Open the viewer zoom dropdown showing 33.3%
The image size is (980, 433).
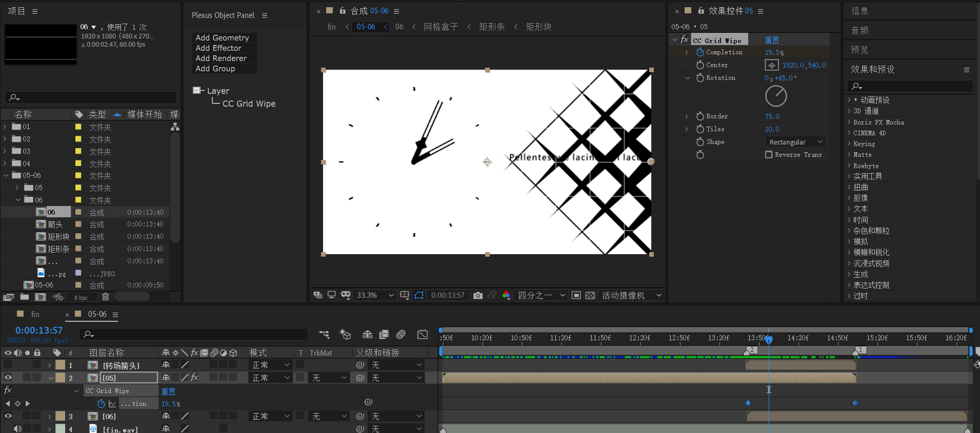pos(375,295)
